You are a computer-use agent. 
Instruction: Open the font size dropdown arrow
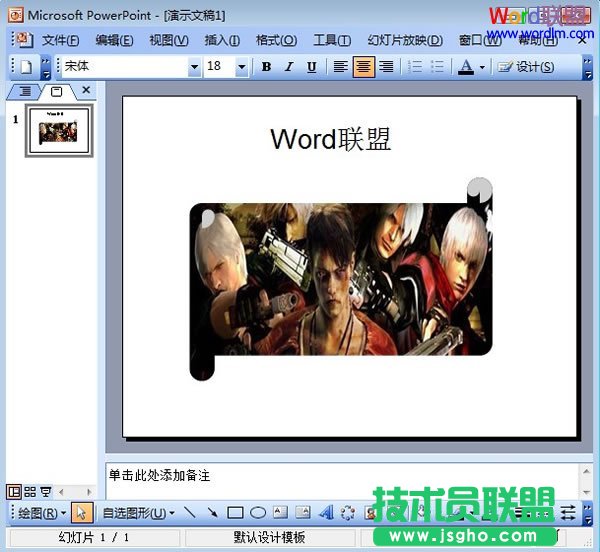pos(241,67)
